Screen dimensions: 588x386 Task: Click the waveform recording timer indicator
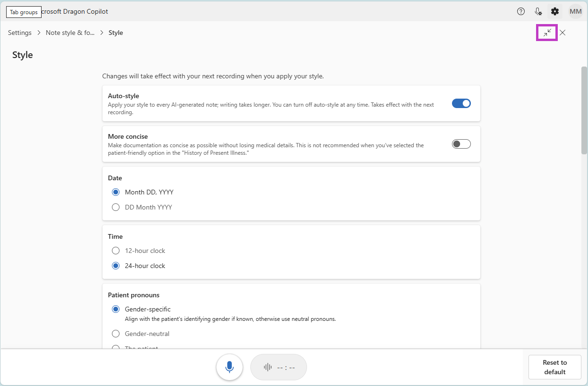pyautogui.click(x=278, y=367)
